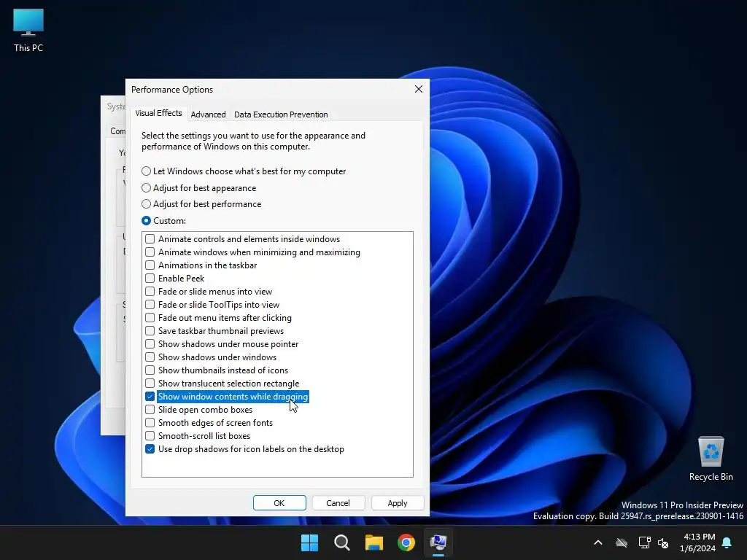Click the OneDrive cloud tray icon

pos(622,542)
